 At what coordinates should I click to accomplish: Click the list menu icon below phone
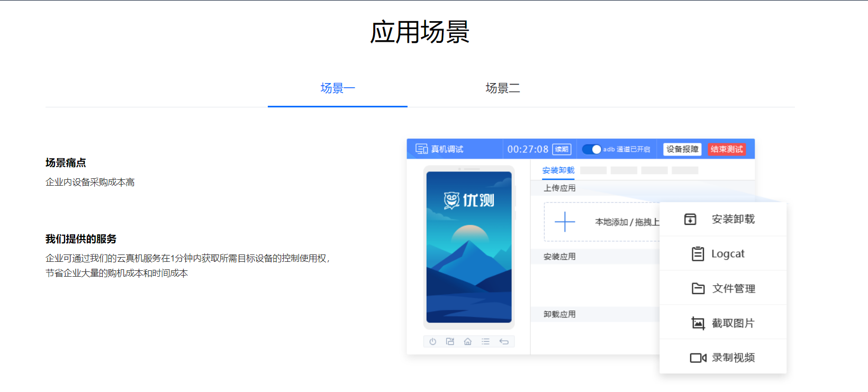485,342
